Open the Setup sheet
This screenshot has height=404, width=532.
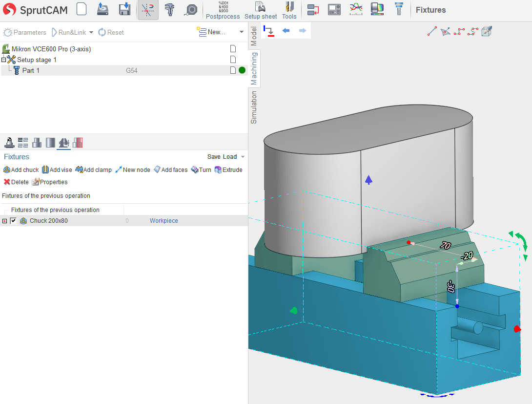click(x=261, y=10)
